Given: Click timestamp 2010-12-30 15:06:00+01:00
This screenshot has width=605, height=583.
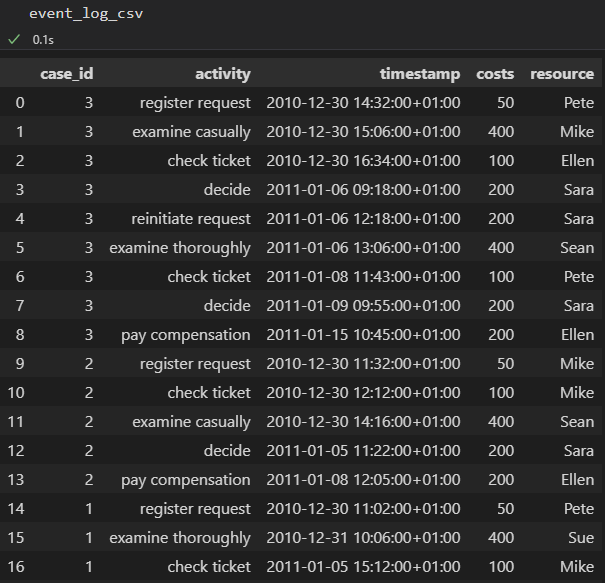Looking at the screenshot, I should (363, 132).
